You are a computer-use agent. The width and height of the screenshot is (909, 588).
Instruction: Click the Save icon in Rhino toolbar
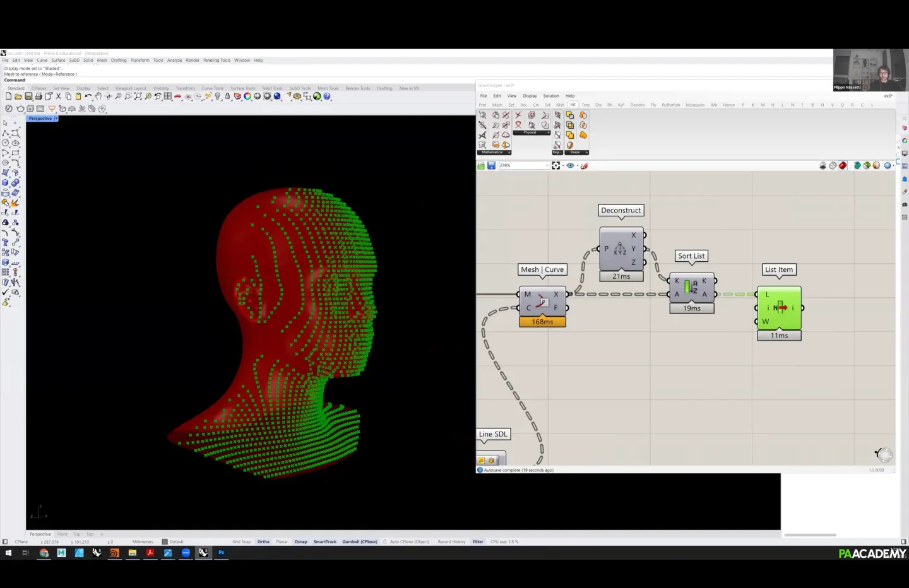(x=28, y=97)
